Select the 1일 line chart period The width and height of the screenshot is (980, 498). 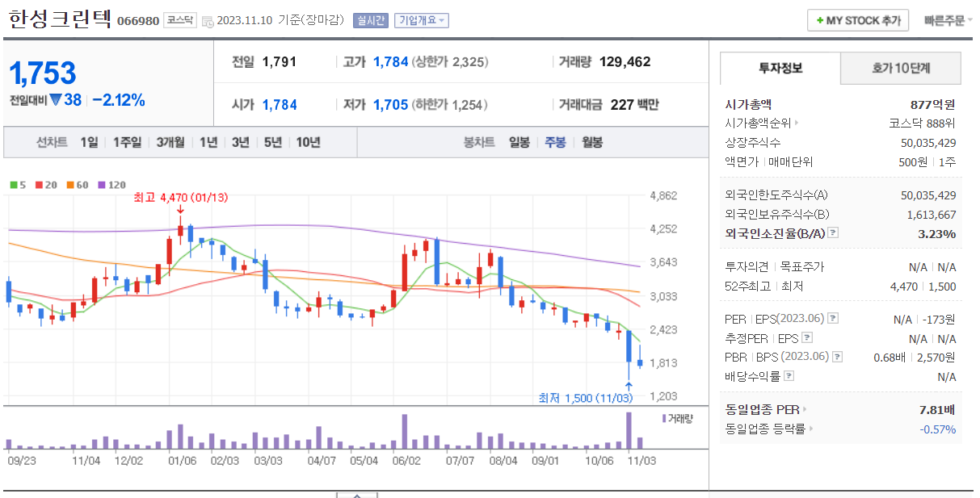coord(89,143)
